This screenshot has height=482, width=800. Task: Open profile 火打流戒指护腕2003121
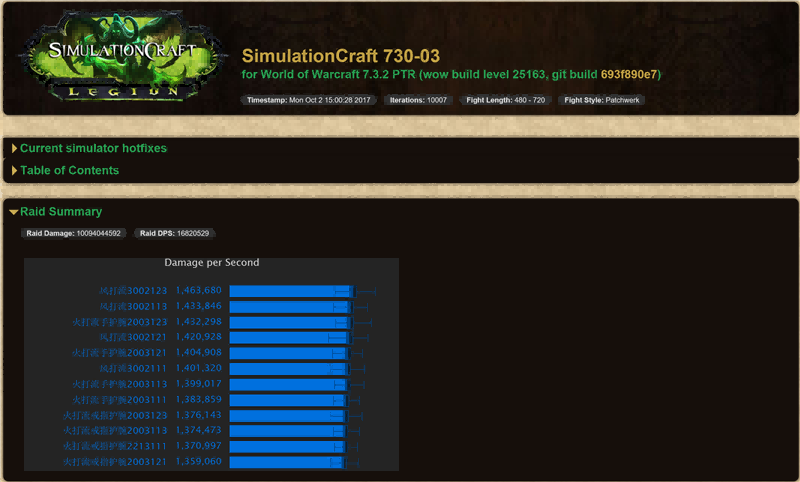(x=115, y=462)
